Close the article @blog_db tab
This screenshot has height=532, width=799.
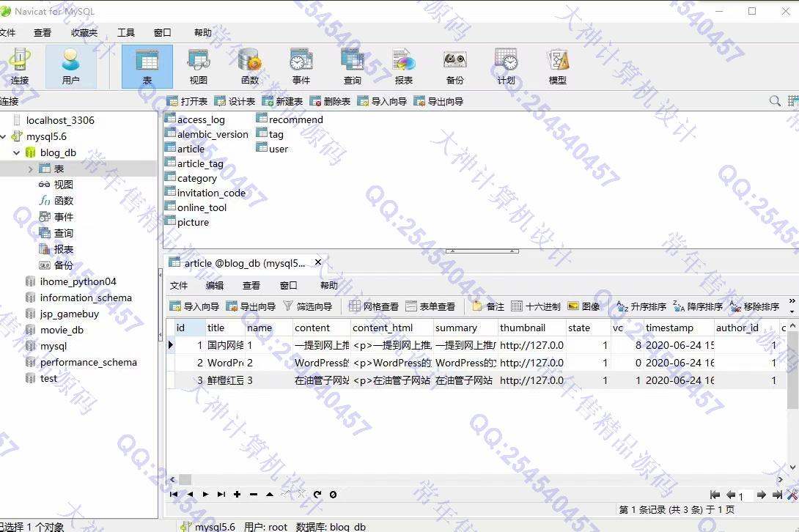318,262
